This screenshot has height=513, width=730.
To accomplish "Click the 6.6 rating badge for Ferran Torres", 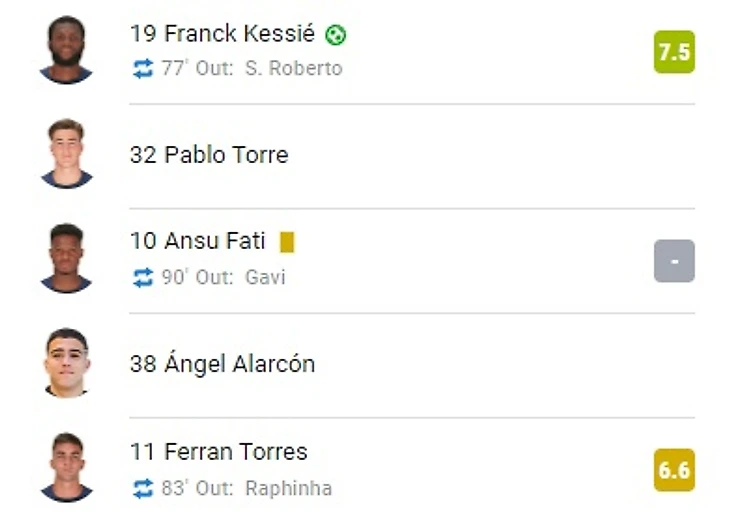I will coord(674,470).
